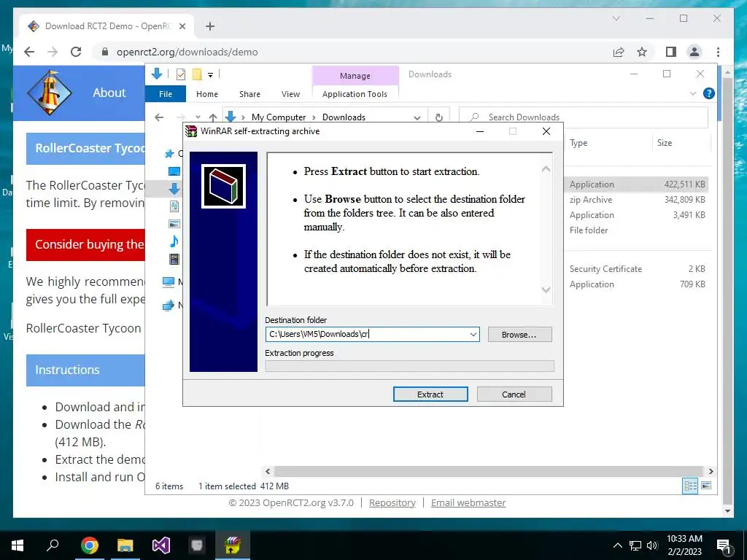Open the Chrome three-dot menu
The image size is (747, 560).
click(718, 52)
